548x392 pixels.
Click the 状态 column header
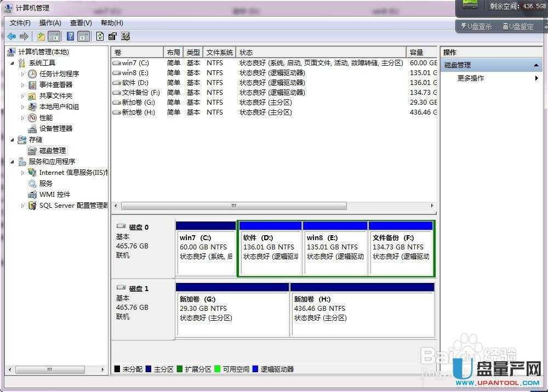click(321, 52)
